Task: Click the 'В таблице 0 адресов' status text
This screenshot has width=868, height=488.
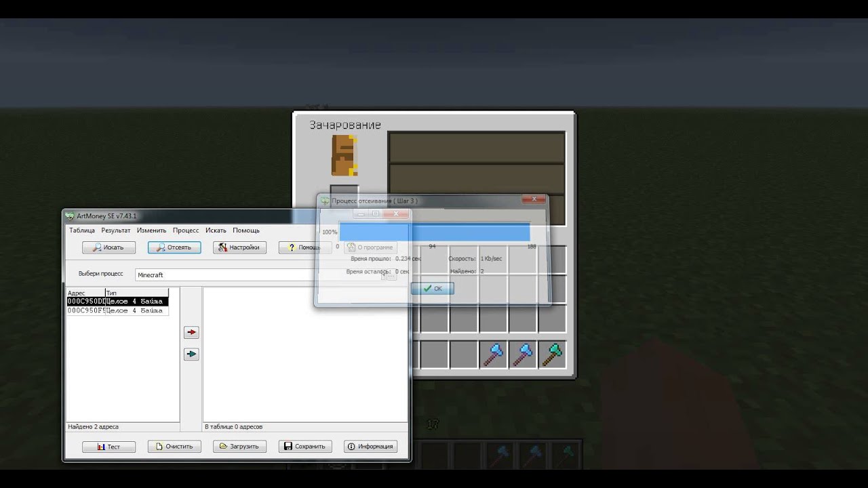Action: pyautogui.click(x=234, y=427)
